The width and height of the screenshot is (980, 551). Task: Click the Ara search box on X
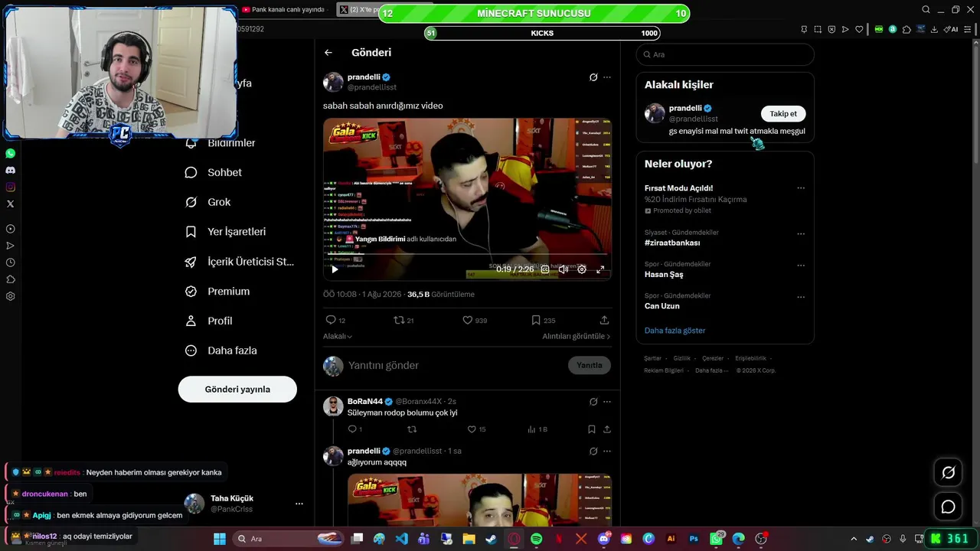[725, 54]
